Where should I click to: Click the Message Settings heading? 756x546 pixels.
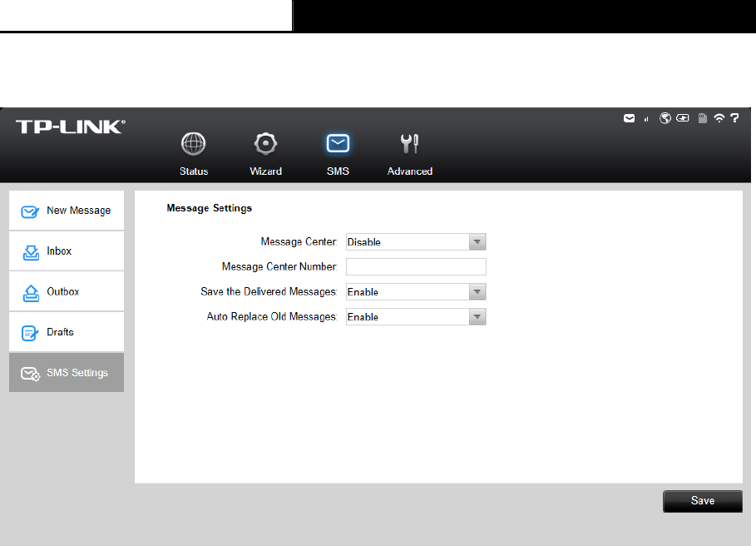(210, 208)
